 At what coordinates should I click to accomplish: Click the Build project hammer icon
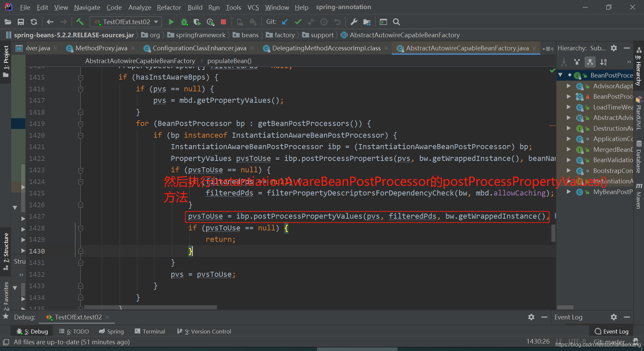click(80, 22)
